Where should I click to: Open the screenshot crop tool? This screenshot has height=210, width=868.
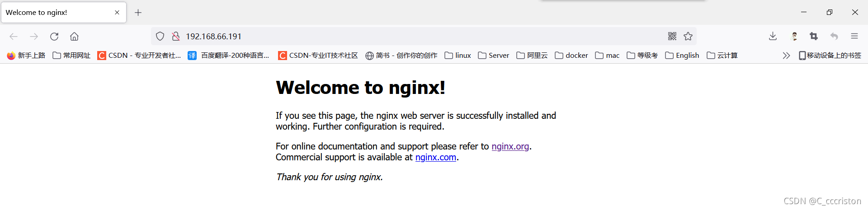click(814, 36)
